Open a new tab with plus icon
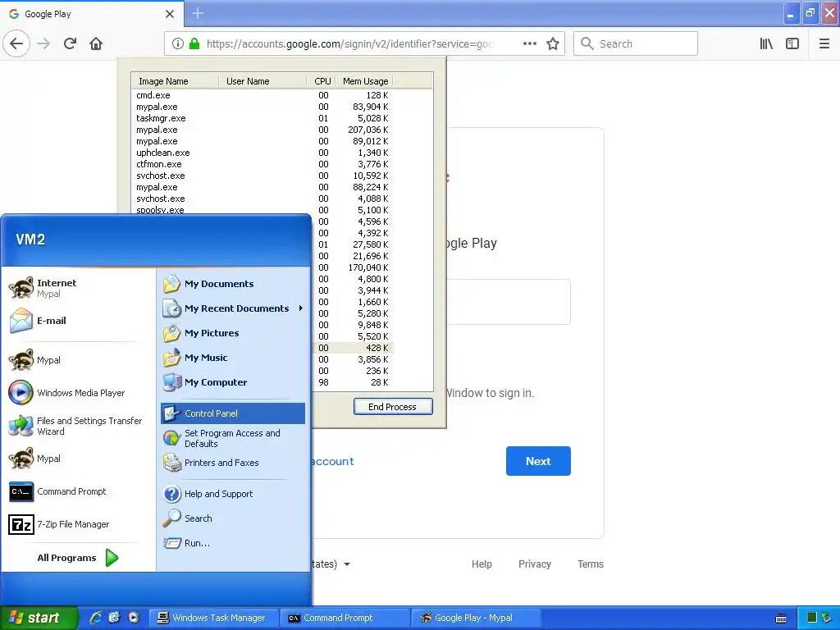840x630 pixels. 198,13
